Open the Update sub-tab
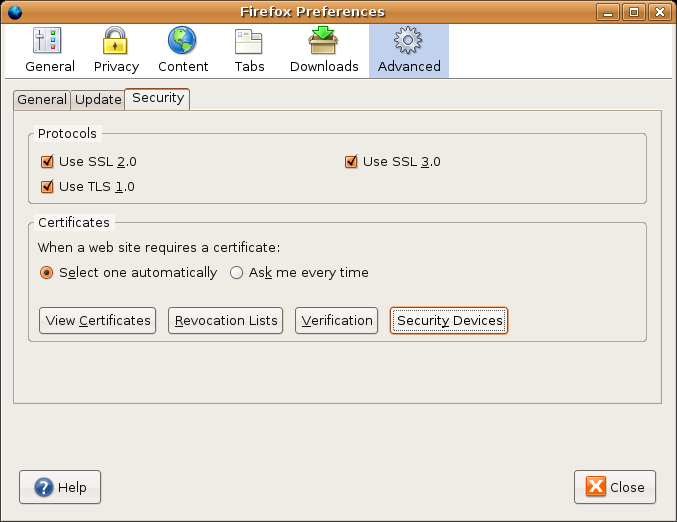This screenshot has width=677, height=522. tap(98, 99)
